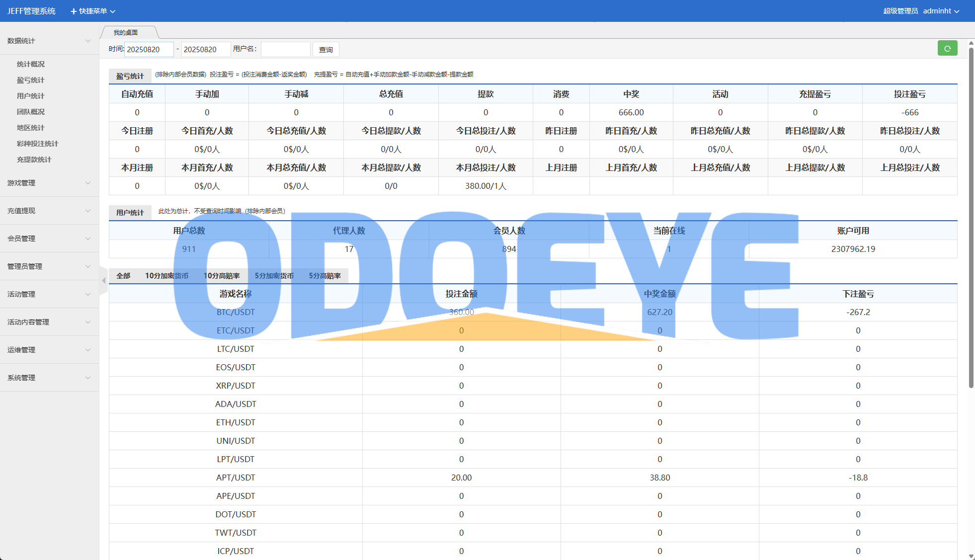
Task: Open 盈亏统计 in the sidebar
Action: point(30,80)
